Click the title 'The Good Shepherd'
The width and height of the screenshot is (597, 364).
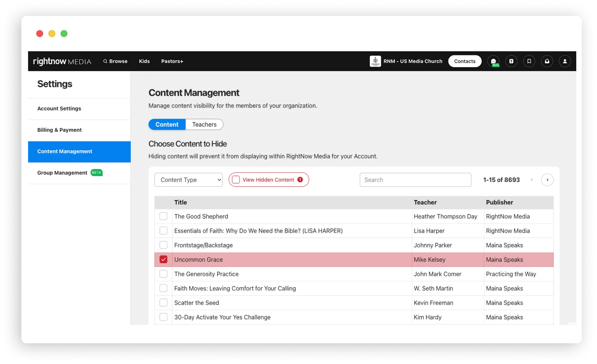tap(201, 216)
